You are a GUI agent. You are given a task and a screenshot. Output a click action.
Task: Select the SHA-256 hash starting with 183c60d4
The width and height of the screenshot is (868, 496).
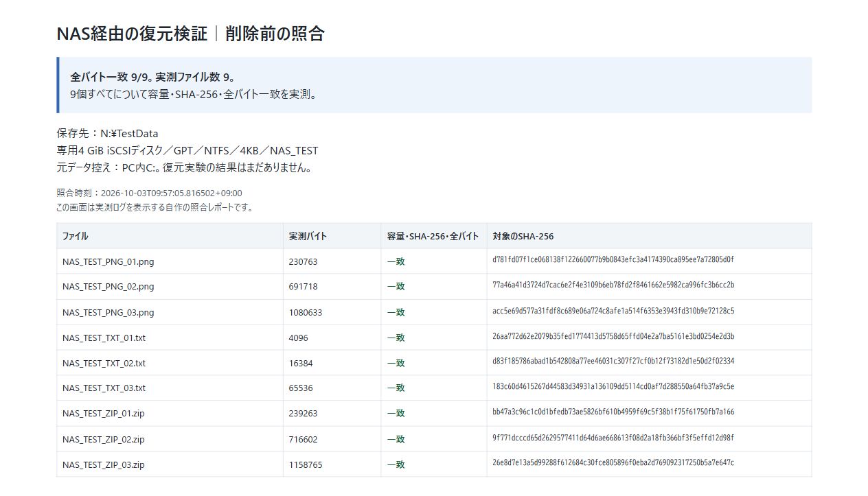tap(613, 386)
